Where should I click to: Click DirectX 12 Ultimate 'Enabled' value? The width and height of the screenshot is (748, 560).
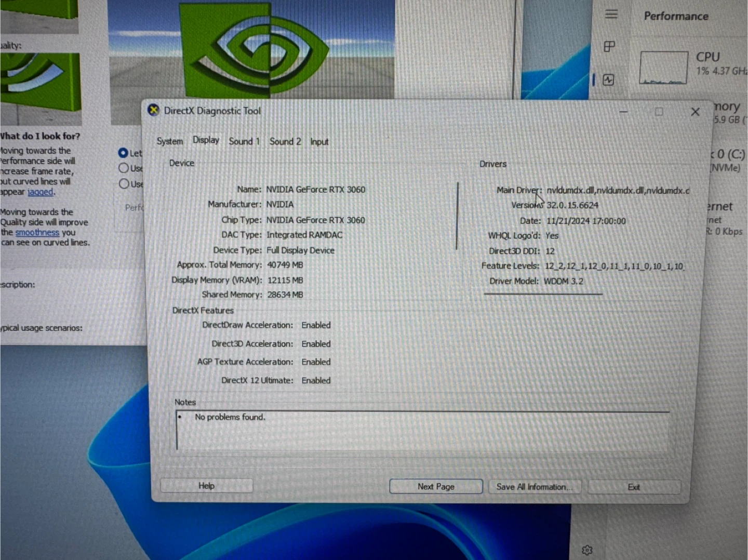point(316,380)
